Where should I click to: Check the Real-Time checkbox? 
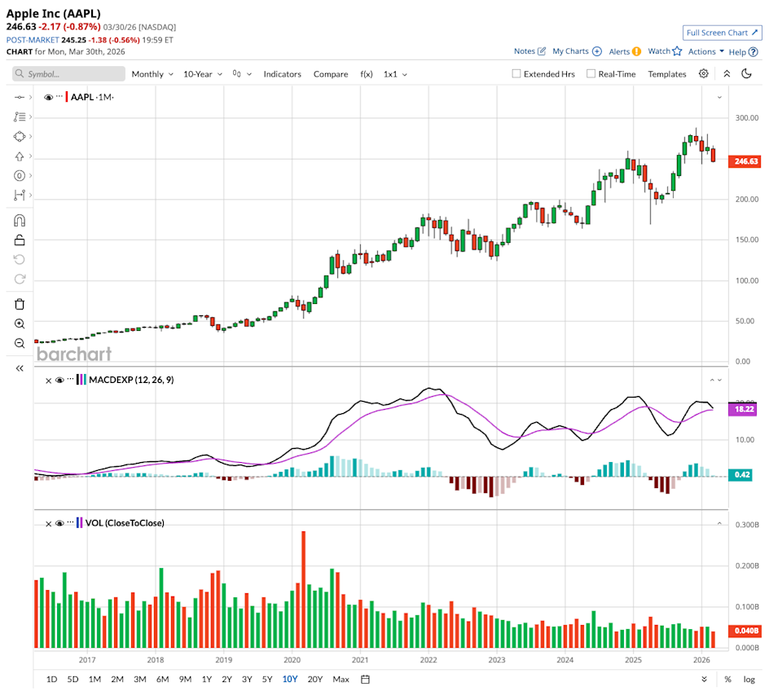(x=591, y=74)
